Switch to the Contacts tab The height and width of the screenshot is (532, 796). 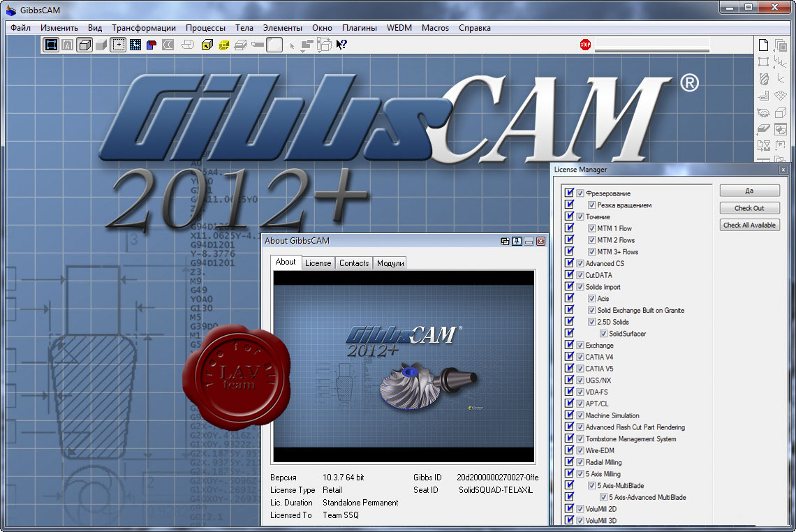coord(354,263)
